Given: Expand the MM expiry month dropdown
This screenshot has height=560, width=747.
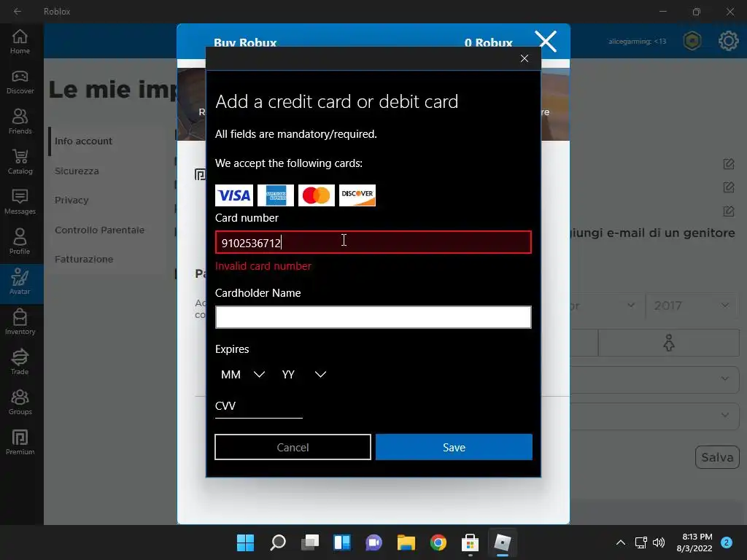Looking at the screenshot, I should click(242, 374).
